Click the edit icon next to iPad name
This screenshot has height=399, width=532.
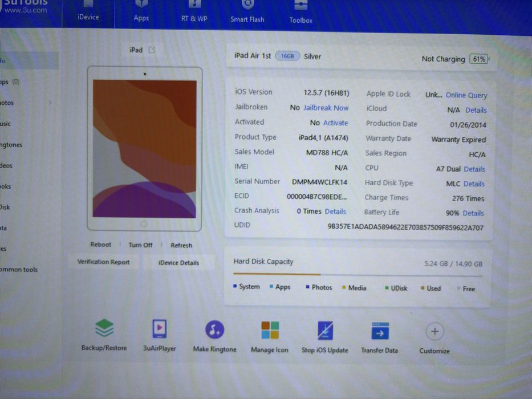click(x=152, y=50)
